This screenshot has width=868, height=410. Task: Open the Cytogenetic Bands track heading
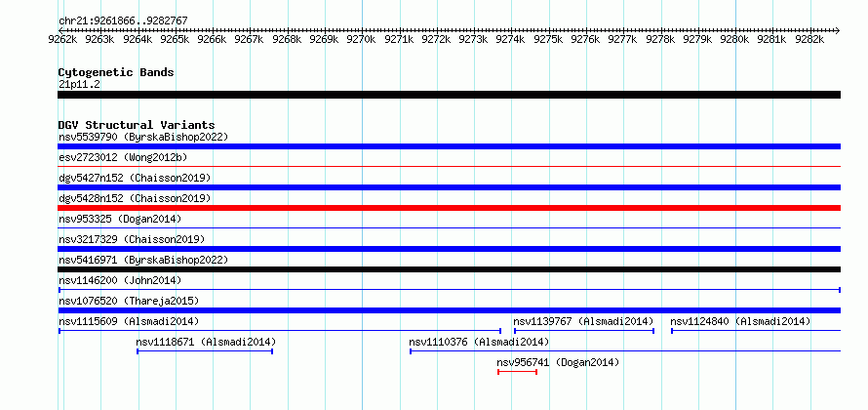click(116, 72)
